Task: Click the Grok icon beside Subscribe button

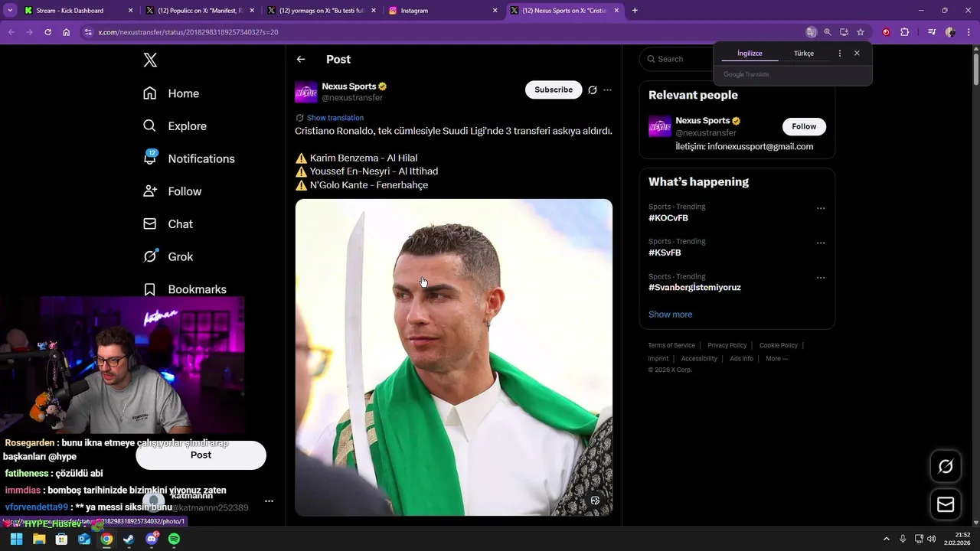Action: click(x=593, y=90)
